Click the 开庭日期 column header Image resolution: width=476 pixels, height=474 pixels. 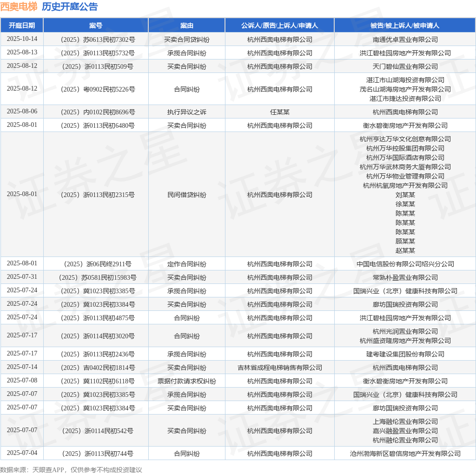pyautogui.click(x=22, y=26)
